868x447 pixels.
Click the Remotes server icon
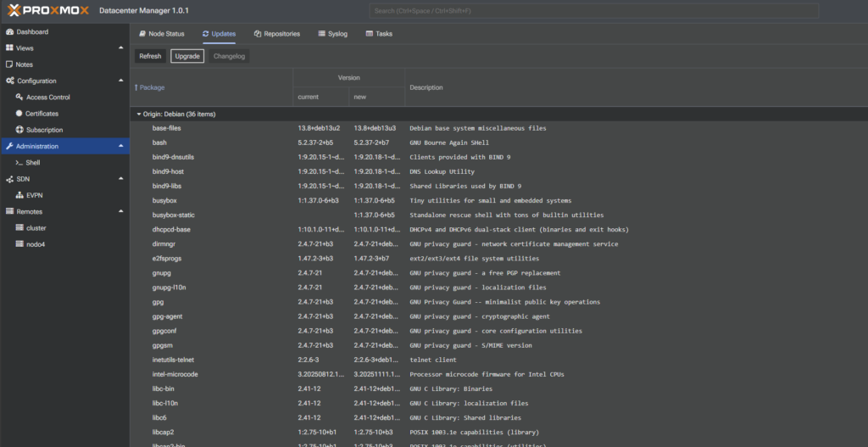9,211
